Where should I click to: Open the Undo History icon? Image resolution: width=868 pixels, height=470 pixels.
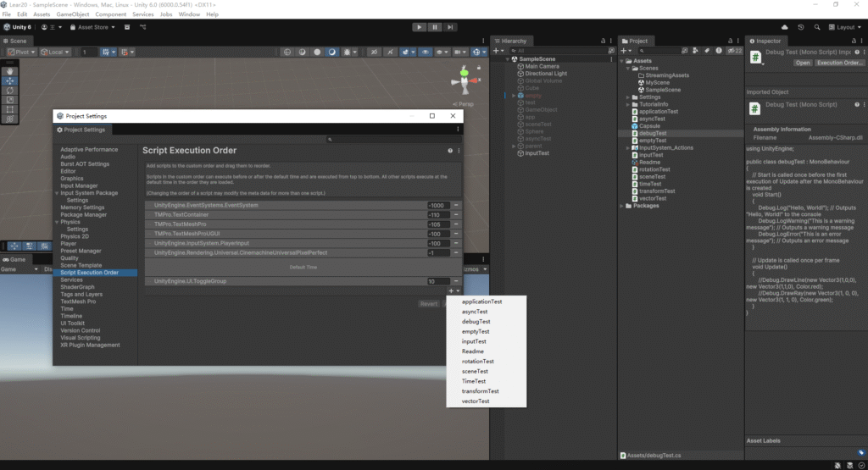pos(800,27)
